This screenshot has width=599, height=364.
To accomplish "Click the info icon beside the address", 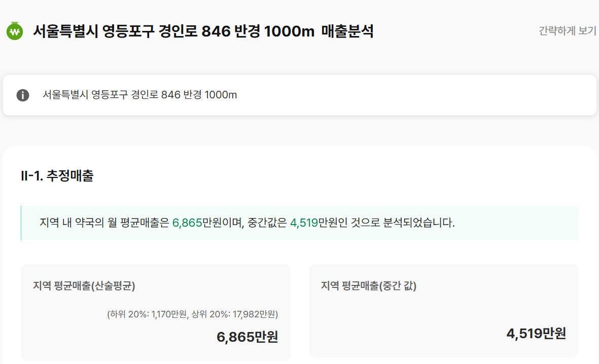I will (23, 95).
